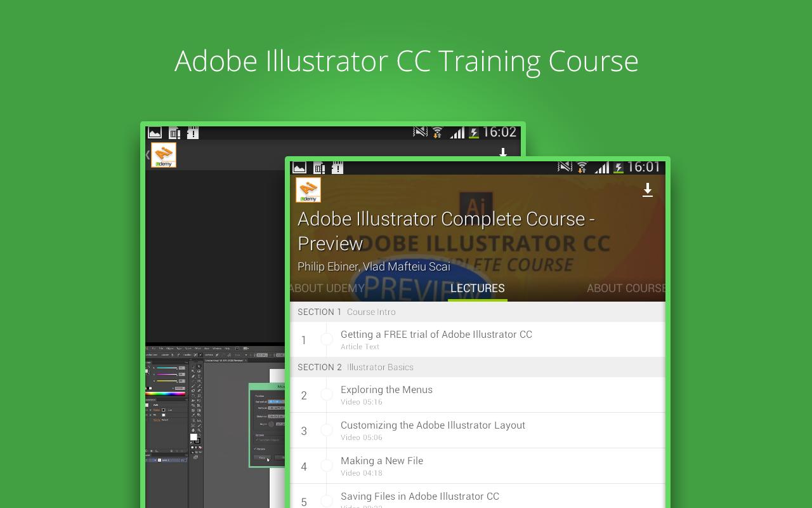Tap the Wi-Fi icon in the 16:02 status bar
Viewport: 812px width, 508px height.
tap(437, 133)
